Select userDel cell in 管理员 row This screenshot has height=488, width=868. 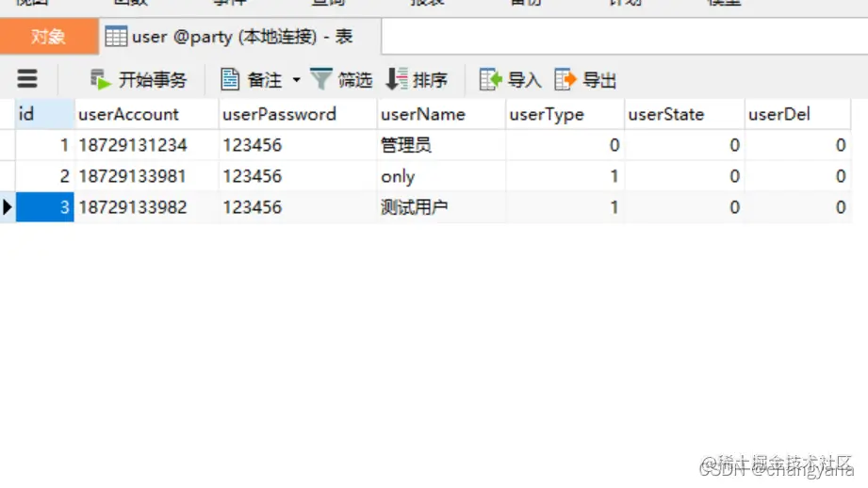click(x=797, y=145)
